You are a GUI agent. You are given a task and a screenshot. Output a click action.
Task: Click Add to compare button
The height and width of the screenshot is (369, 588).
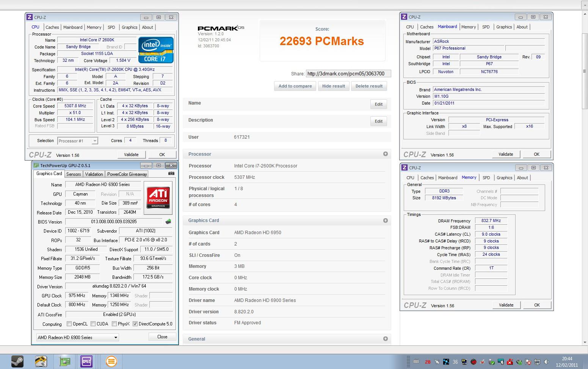[295, 86]
